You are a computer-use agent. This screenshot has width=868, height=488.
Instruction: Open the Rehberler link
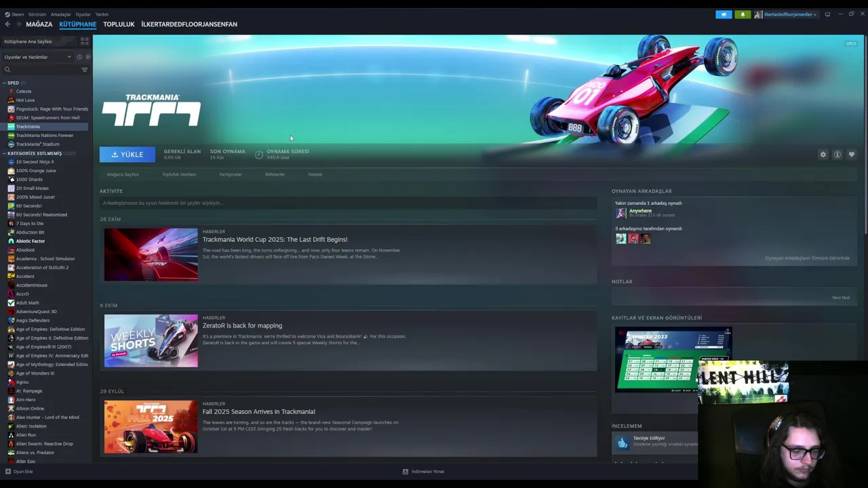[275, 174]
